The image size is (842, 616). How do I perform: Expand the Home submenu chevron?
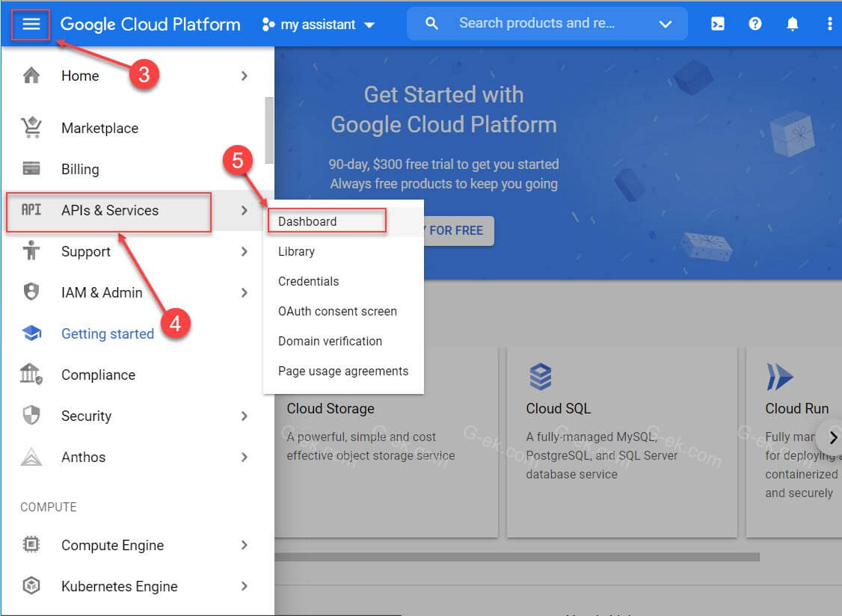245,76
